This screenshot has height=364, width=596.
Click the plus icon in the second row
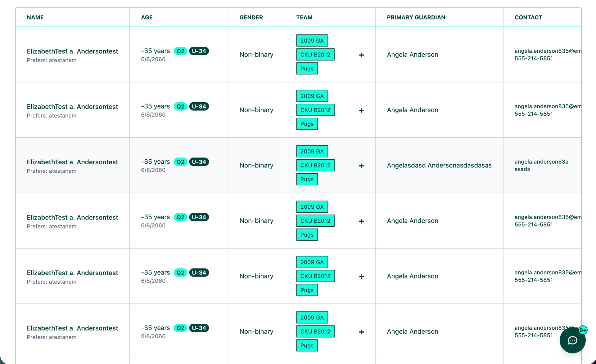point(361,110)
